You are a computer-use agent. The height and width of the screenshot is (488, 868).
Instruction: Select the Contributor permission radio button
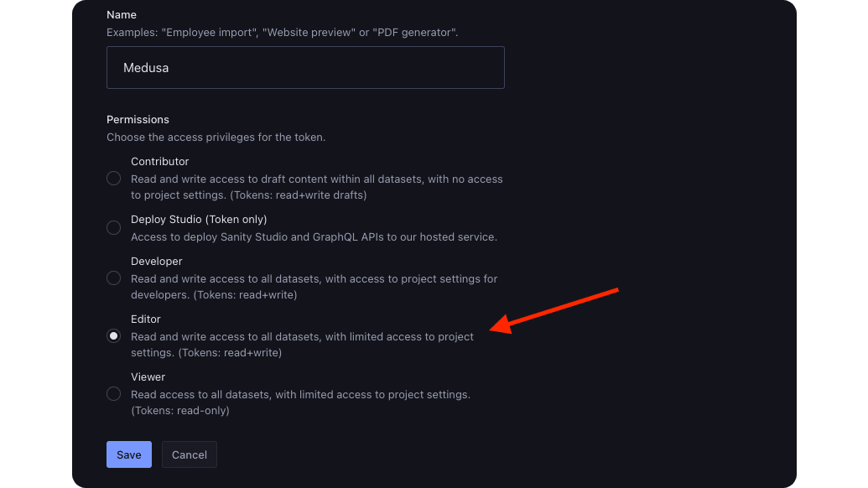(x=113, y=178)
